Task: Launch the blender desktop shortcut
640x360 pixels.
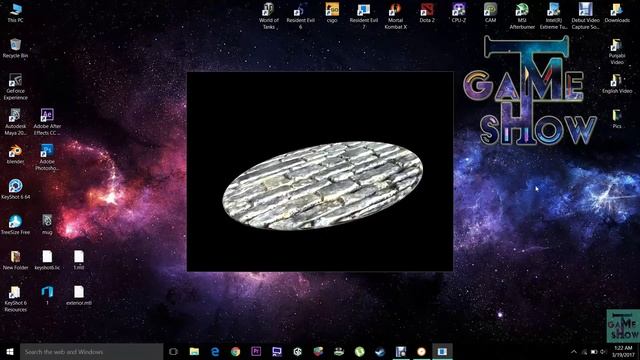Action: 16,154
